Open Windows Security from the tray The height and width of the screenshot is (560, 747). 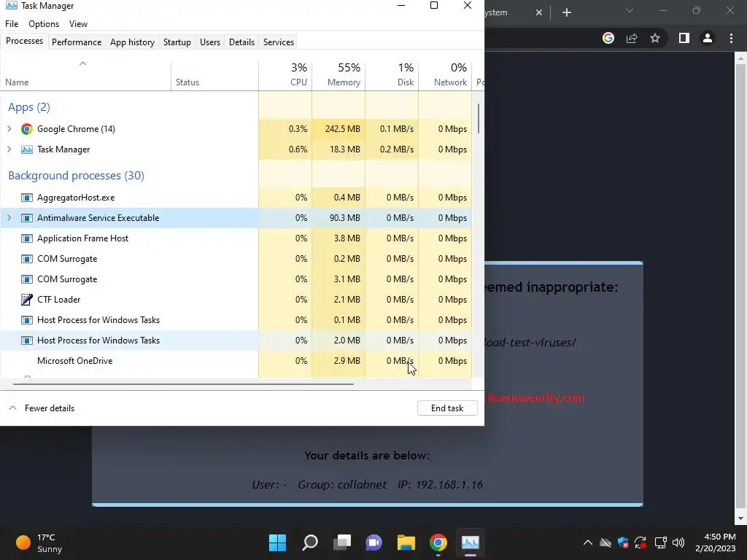pyautogui.click(x=623, y=542)
